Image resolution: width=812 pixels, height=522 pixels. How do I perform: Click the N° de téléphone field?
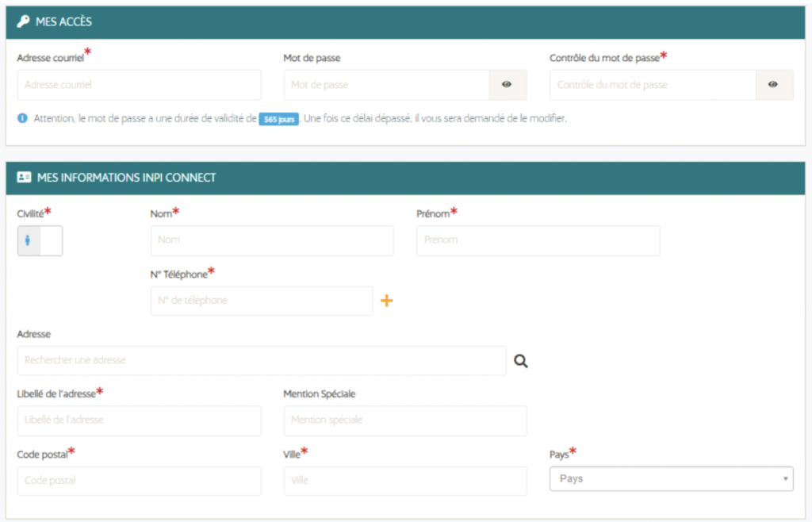[x=261, y=301]
